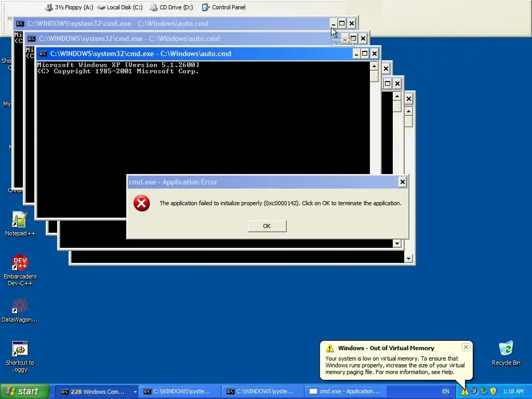Screen dimensions: 532x399
Task: Dismiss the Out of Virtual Memory balloon
Action: coord(466,347)
